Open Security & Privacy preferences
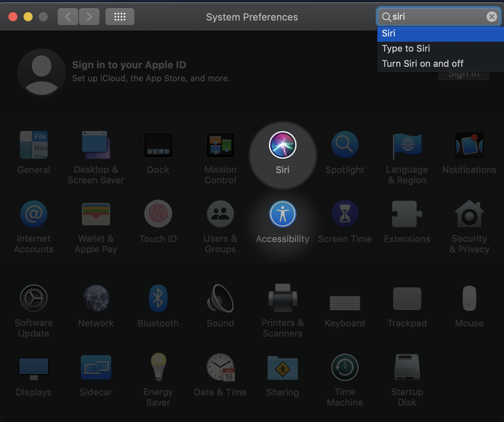 click(x=469, y=214)
